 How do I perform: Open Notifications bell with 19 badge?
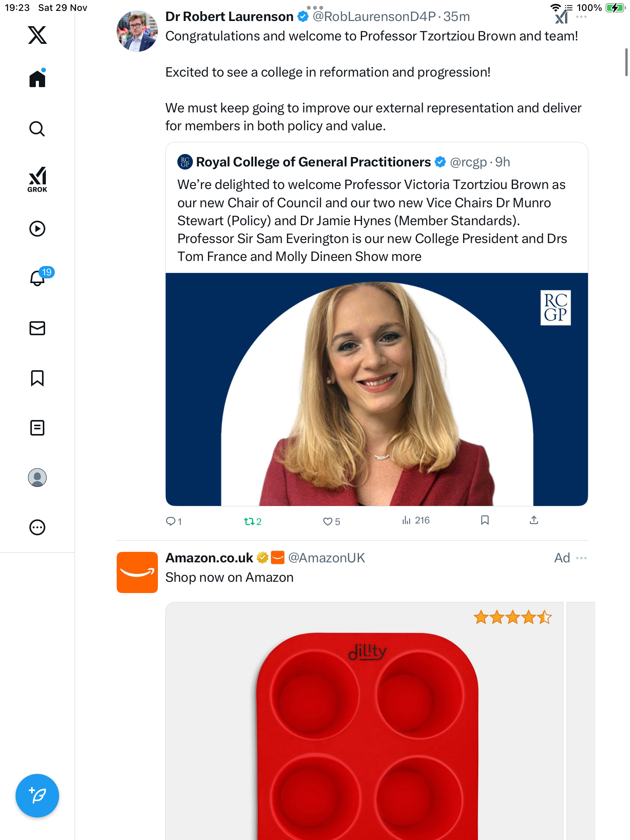coord(37,278)
